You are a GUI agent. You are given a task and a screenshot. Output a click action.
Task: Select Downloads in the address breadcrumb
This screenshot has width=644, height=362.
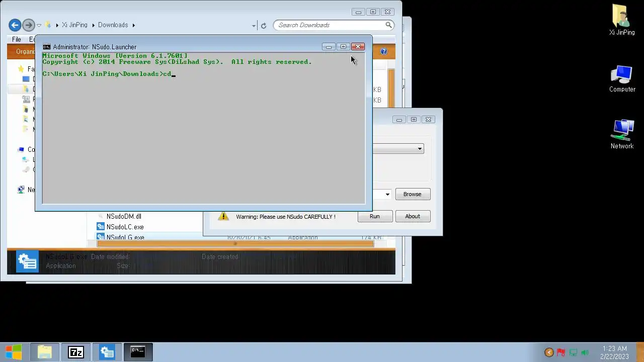(113, 25)
